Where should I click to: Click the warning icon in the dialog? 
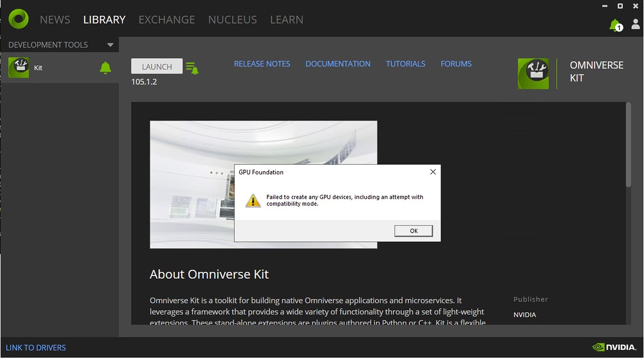click(252, 200)
